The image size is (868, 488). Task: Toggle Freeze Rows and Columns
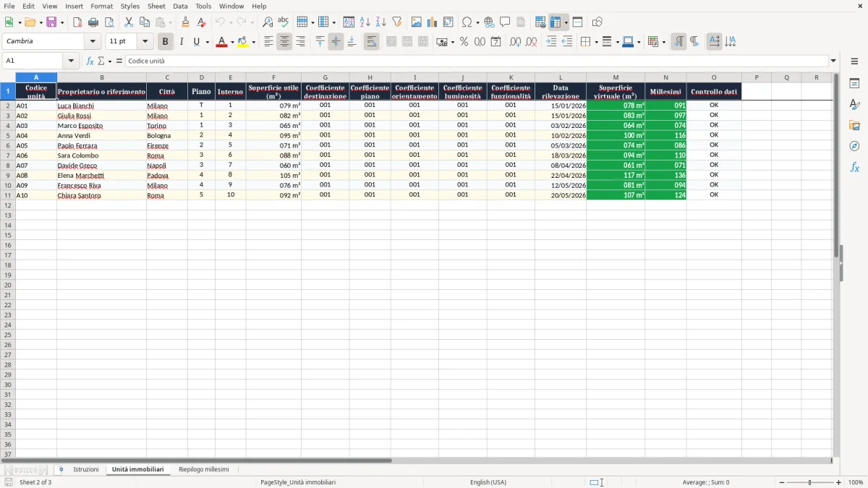click(556, 22)
